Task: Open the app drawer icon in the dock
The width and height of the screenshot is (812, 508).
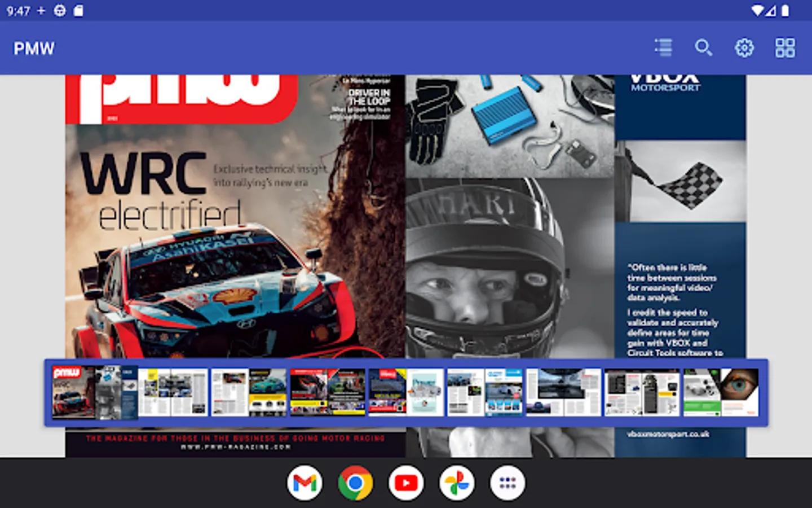Action: click(507, 483)
